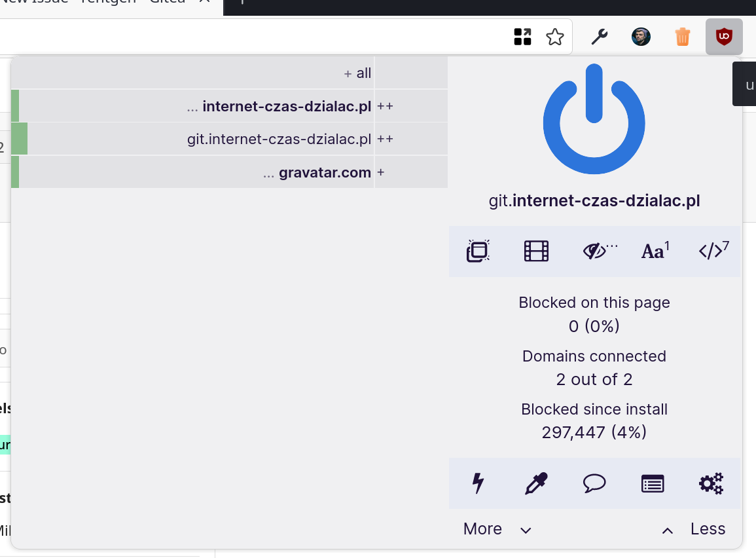
Task: Collapse panel with Less chevron
Action: tap(694, 529)
